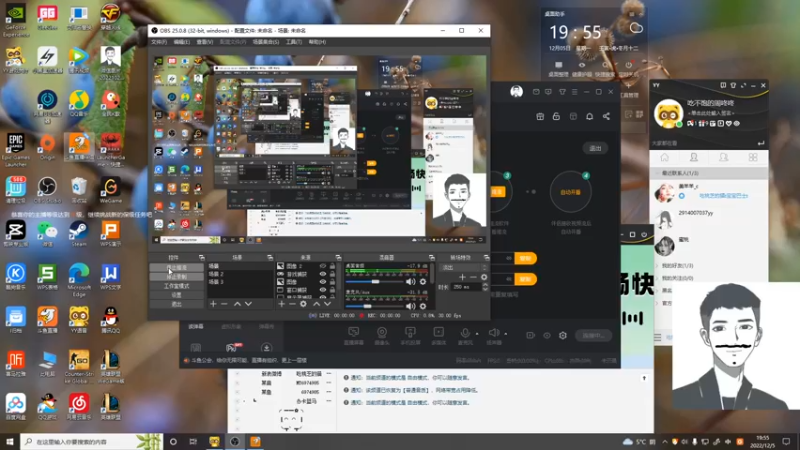Open the Tools (T) menu in OBS
This screenshot has width=800, height=450.
pos(294,42)
